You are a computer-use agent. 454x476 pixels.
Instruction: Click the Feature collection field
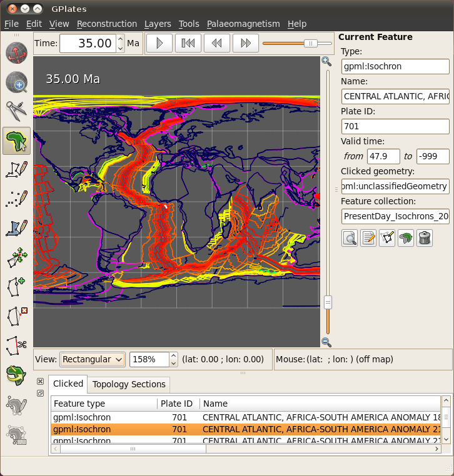point(395,216)
